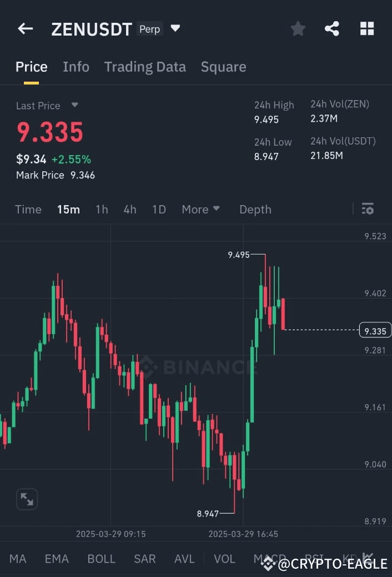Expand the More timeframe dropdown
Screen dimensions: 392x577
200,209
